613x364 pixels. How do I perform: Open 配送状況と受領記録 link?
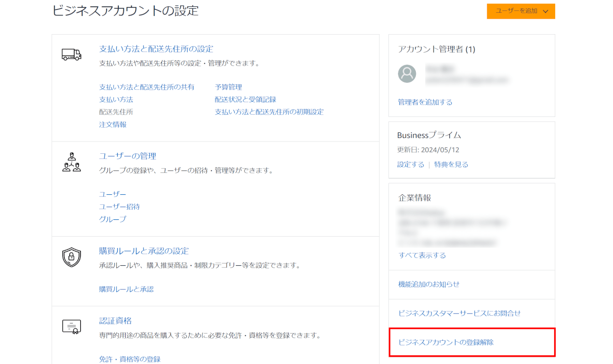point(245,99)
